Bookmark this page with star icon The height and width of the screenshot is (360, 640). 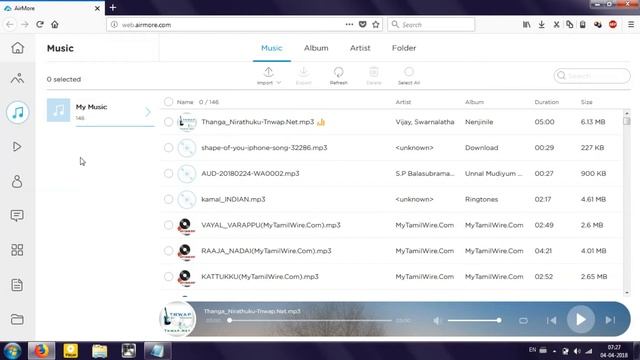(x=376, y=24)
